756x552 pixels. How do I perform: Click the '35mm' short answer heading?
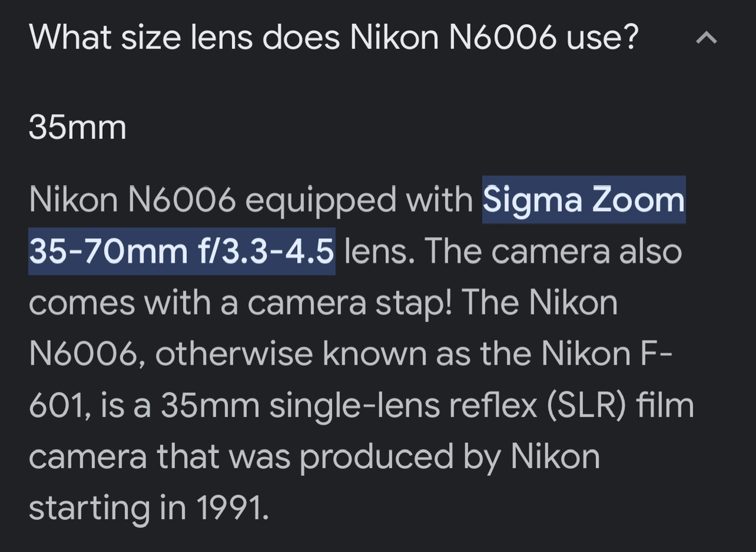77,127
